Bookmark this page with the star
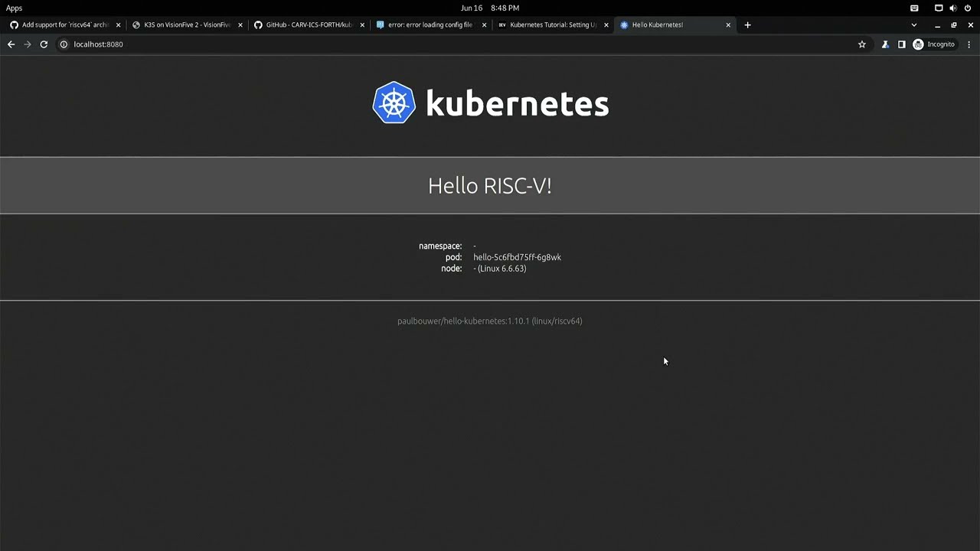 (x=862, y=44)
